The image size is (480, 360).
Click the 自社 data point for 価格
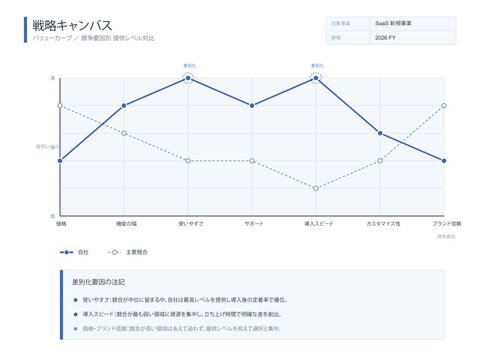[x=60, y=161]
